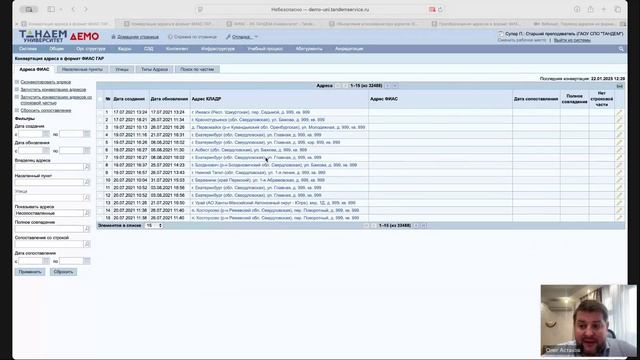This screenshot has width=640, height=360.
Task: Click Адрес КЛАДР column header
Action: pyautogui.click(x=207, y=99)
